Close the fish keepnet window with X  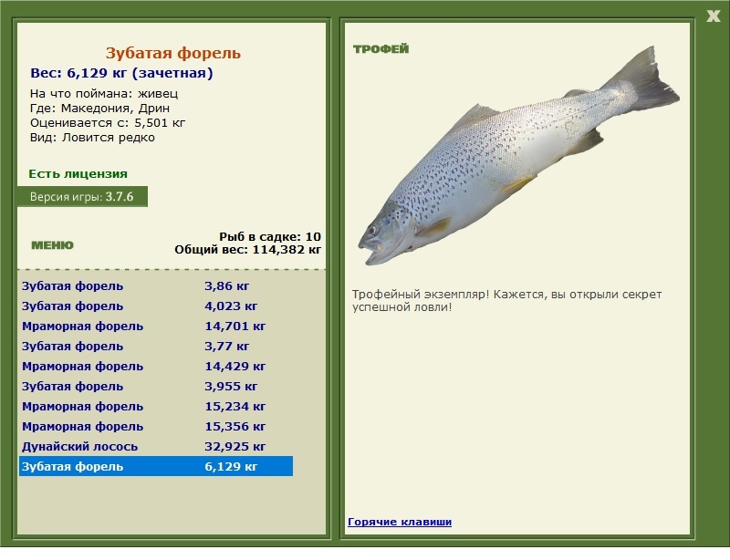coord(713,16)
